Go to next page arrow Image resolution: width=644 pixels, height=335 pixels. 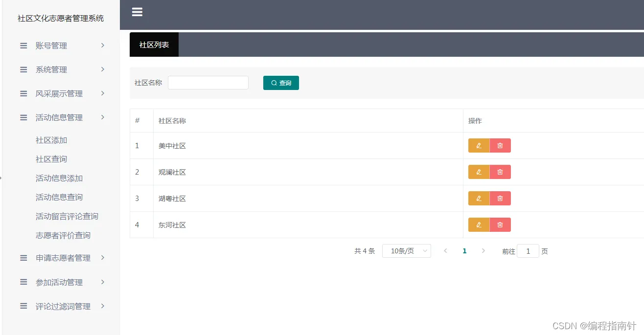[x=483, y=251]
